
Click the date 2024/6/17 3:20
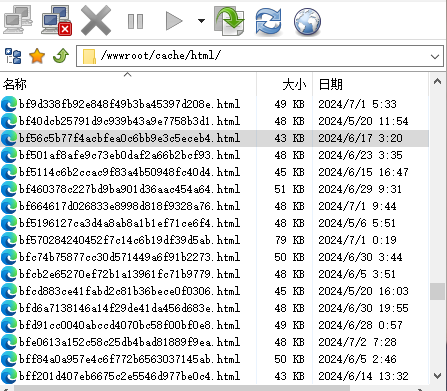coord(361,138)
